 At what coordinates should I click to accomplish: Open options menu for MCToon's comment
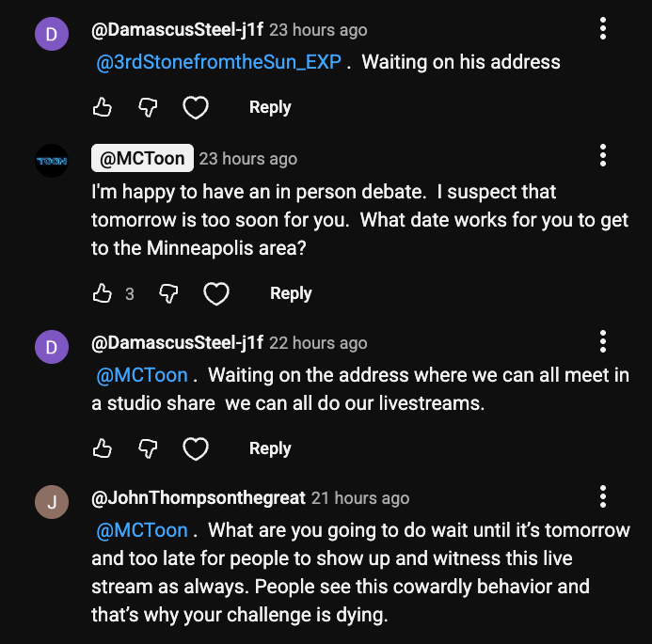(x=603, y=156)
